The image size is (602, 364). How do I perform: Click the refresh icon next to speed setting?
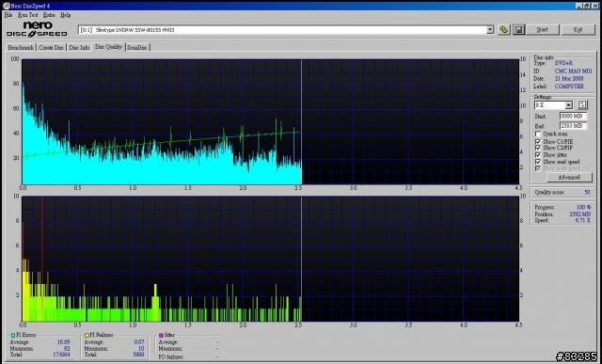click(582, 104)
